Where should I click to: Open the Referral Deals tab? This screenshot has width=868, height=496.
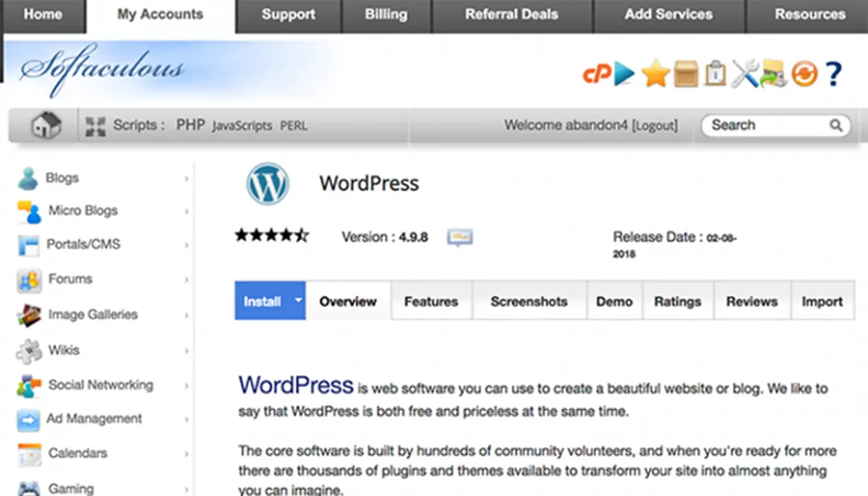click(x=512, y=14)
